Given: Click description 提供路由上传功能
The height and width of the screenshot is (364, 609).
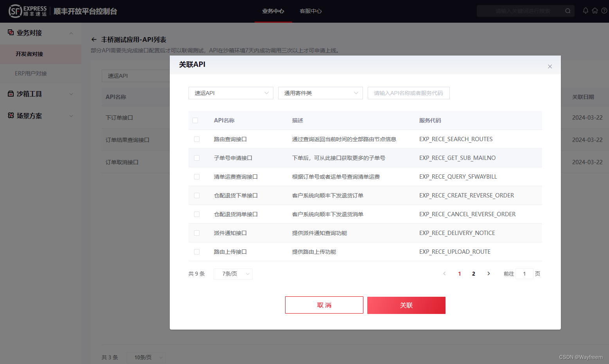Looking at the screenshot, I should click(314, 252).
